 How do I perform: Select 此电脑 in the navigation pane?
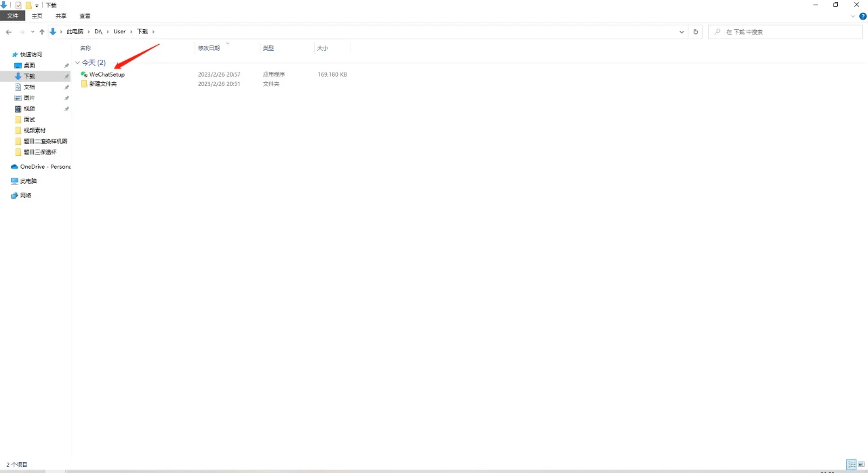click(28, 181)
